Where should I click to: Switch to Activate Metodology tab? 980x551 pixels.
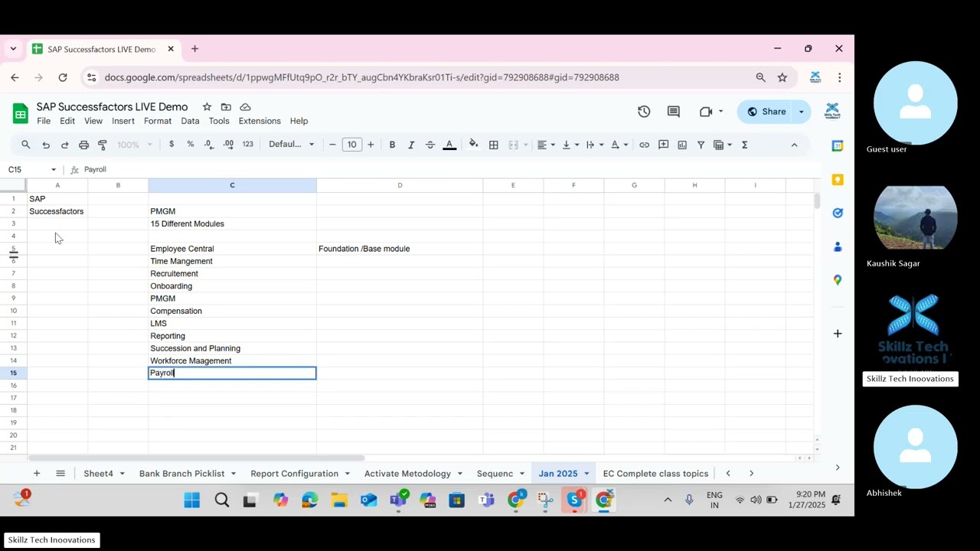(407, 474)
